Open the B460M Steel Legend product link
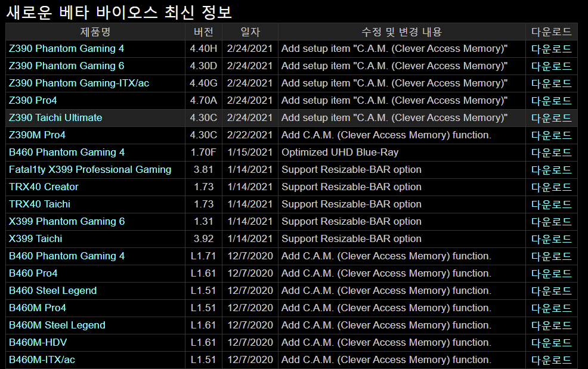The image size is (588, 369). (x=57, y=325)
